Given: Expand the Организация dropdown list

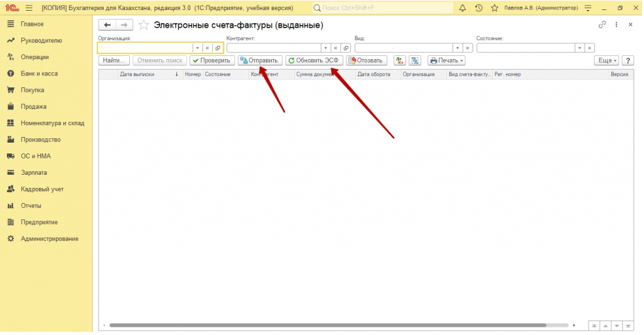Looking at the screenshot, I should tap(196, 48).
